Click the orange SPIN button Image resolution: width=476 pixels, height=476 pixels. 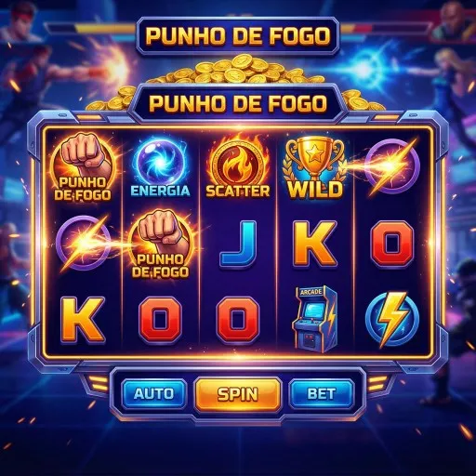(238, 394)
